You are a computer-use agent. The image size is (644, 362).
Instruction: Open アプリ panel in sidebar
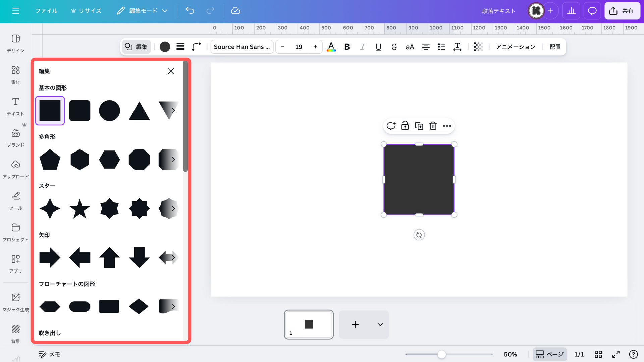point(16,264)
